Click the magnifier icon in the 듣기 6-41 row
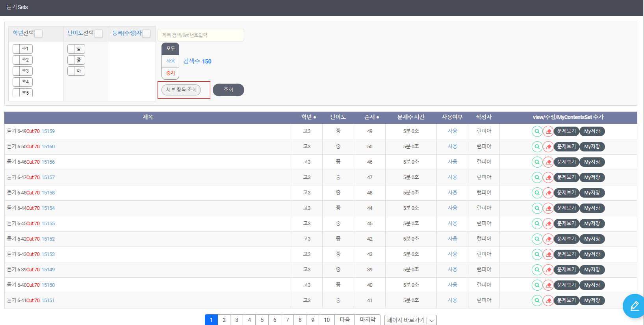 pyautogui.click(x=537, y=301)
